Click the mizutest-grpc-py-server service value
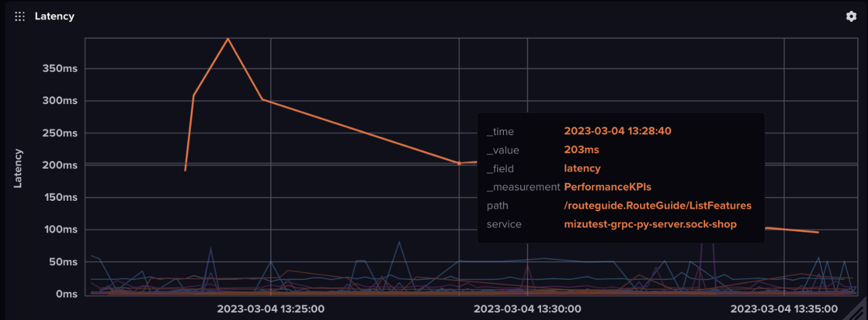Screen dimensions: 868x320 [x=650, y=224]
